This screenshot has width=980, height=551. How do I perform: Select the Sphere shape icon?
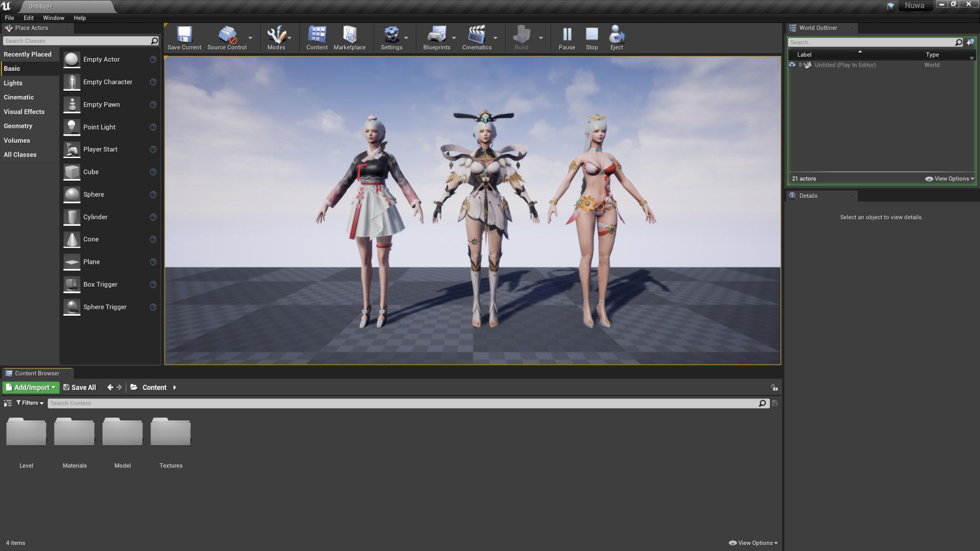point(72,194)
